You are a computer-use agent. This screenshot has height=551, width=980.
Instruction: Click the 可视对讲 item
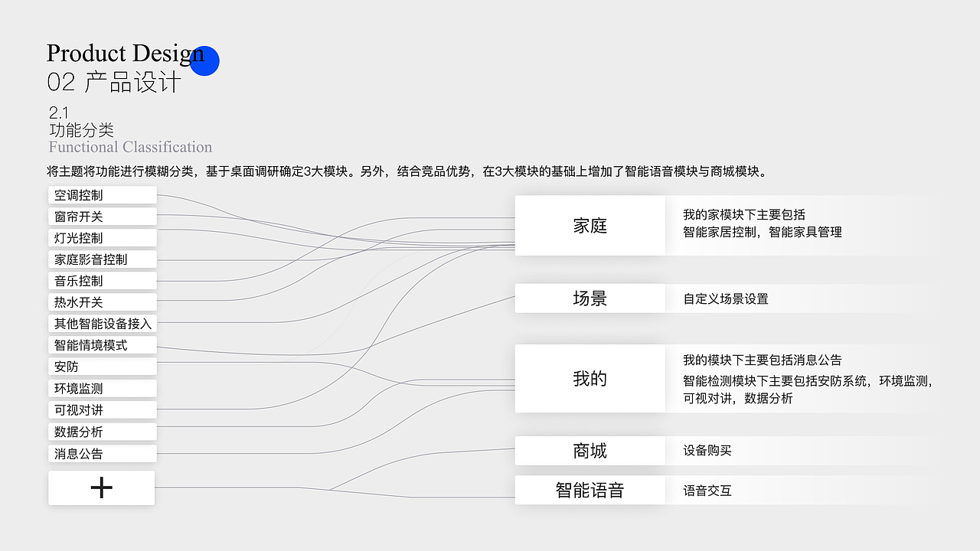102,409
